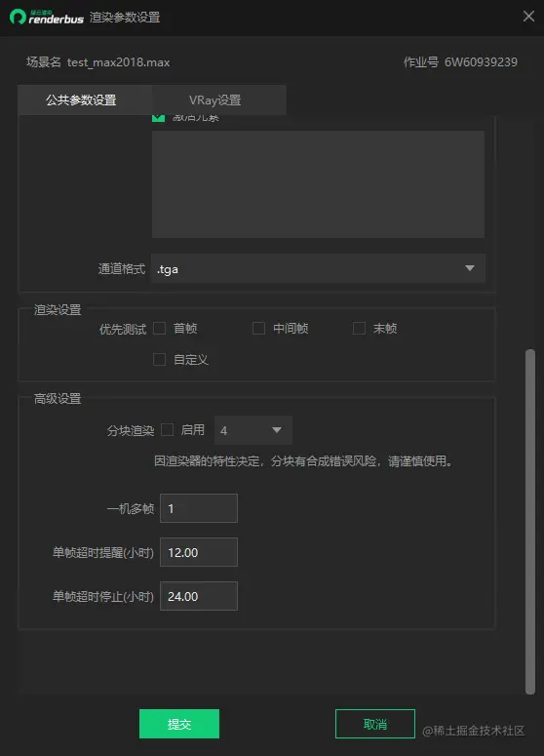
Task: Click the 通道格式 label
Action: click(x=122, y=268)
